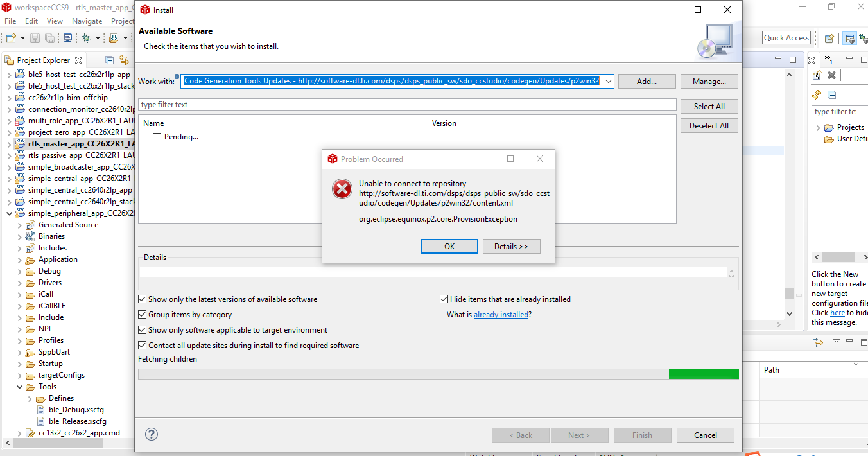Collapse all in Project Explorer toolbar
This screenshot has width=868, height=456.
[110, 60]
